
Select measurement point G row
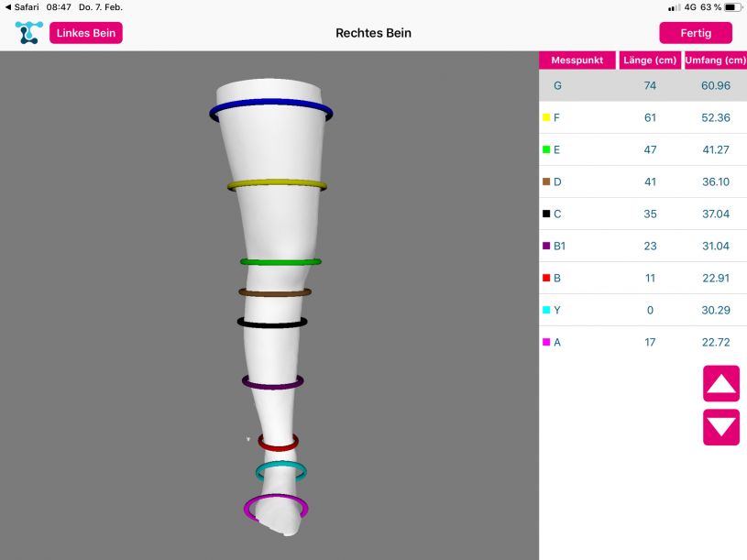click(x=642, y=85)
